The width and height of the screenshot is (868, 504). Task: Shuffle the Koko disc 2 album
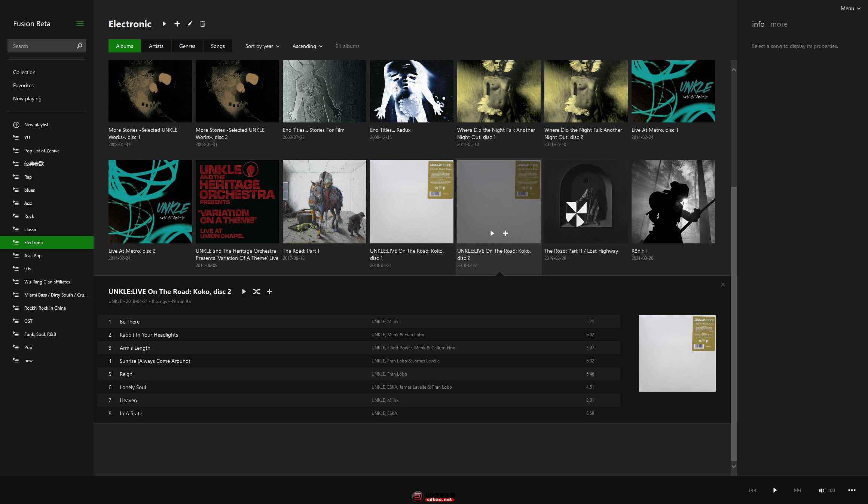(x=257, y=292)
